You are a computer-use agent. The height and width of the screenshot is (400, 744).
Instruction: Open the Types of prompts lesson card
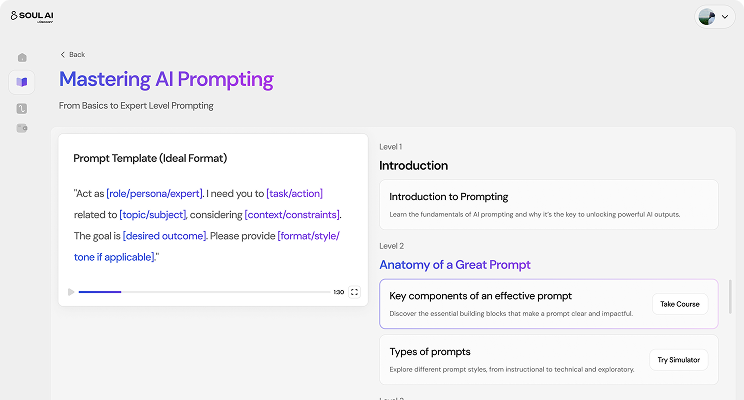tap(549, 360)
